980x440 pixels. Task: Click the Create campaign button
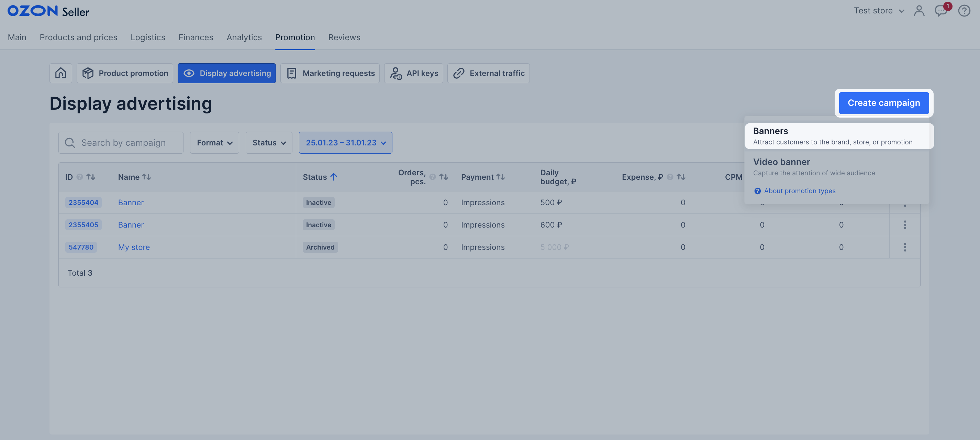[883, 103]
